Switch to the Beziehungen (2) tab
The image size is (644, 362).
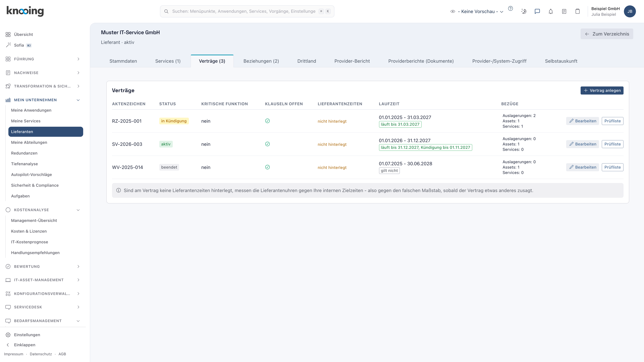tap(261, 61)
